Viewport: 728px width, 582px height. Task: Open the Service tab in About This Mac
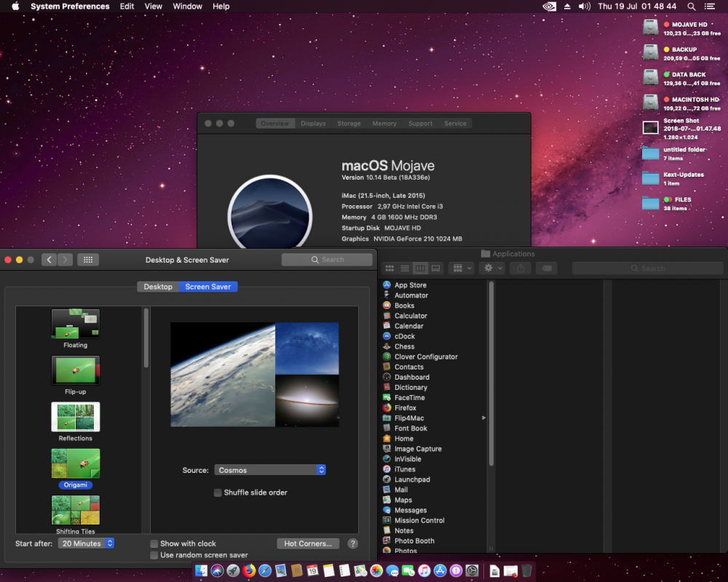456,124
